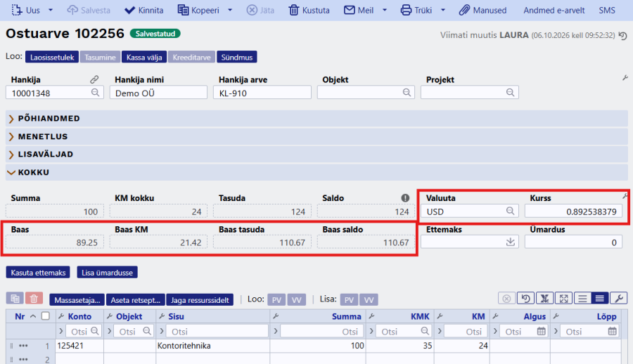Screen dimensions: 633x364
Task: Click the red delete rows trash icon
Action: point(34,299)
